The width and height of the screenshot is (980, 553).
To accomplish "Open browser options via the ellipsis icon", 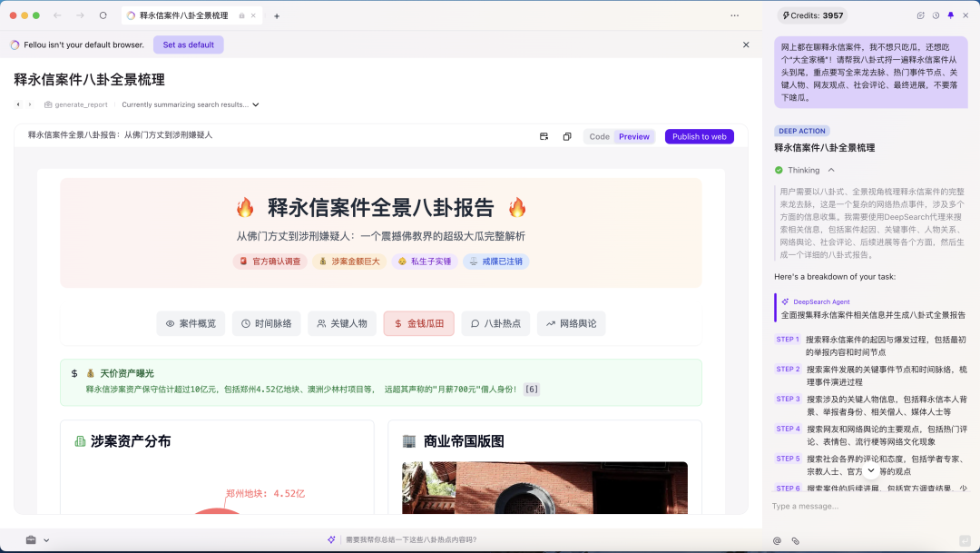I will (734, 15).
